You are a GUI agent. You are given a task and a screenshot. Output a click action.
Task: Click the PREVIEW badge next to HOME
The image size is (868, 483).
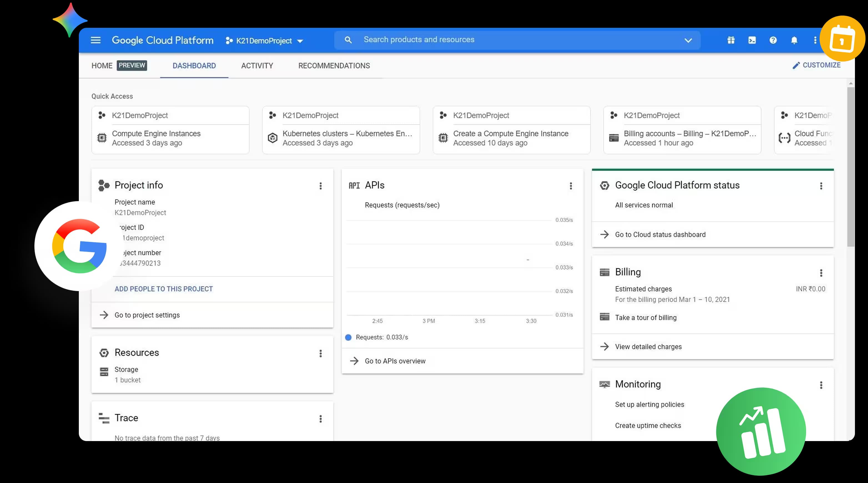tap(132, 65)
